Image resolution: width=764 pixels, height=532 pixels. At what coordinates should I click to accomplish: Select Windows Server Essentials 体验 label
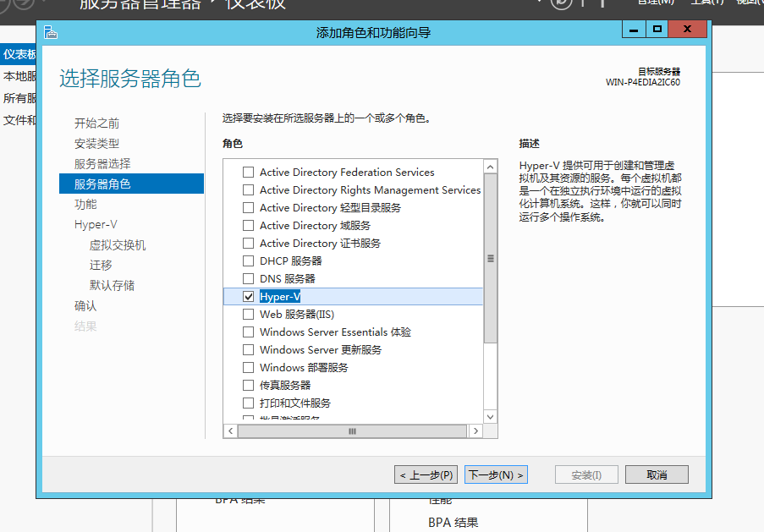pos(335,332)
